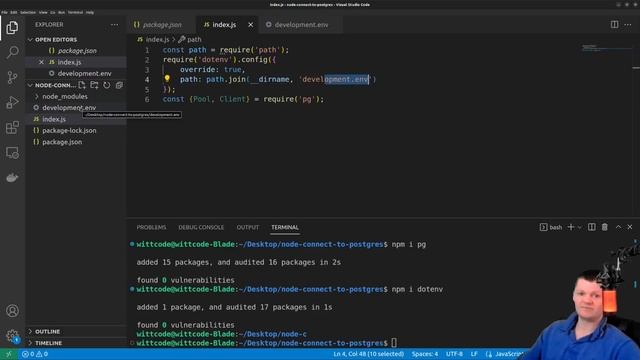
Task: Open the Help menu
Action: (90, 12)
